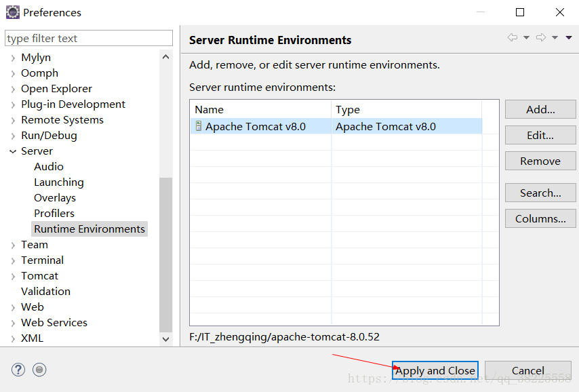Click the forward navigation arrow icon
This screenshot has width=579, height=392.
541,37
